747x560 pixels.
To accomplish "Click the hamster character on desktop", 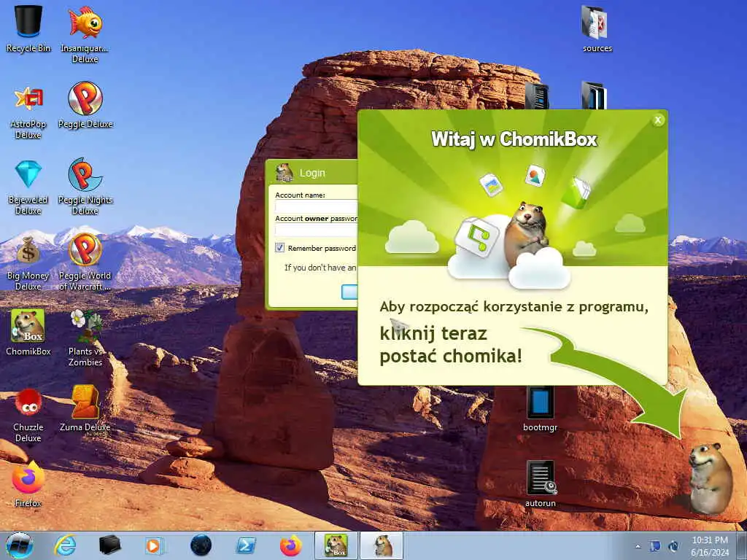I will pyautogui.click(x=710, y=478).
